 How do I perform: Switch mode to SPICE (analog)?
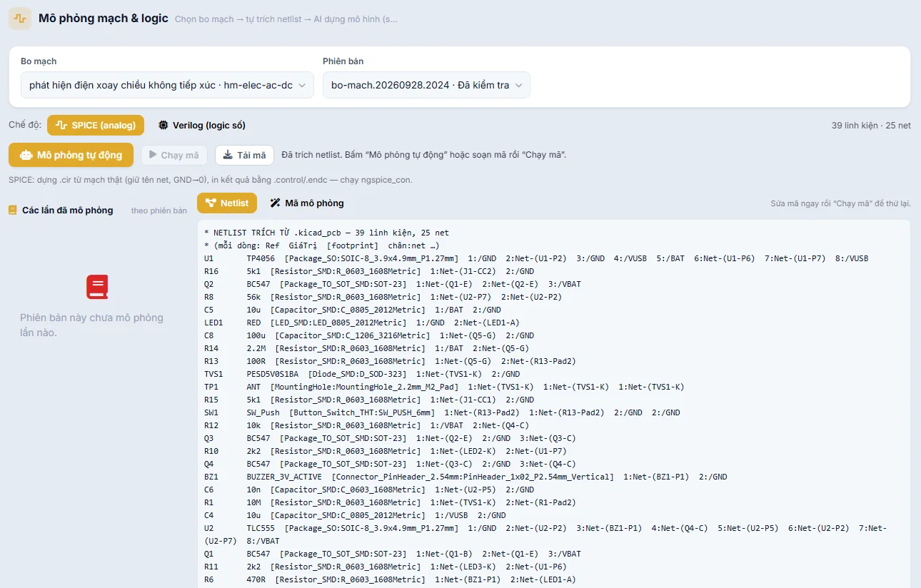[x=96, y=126]
